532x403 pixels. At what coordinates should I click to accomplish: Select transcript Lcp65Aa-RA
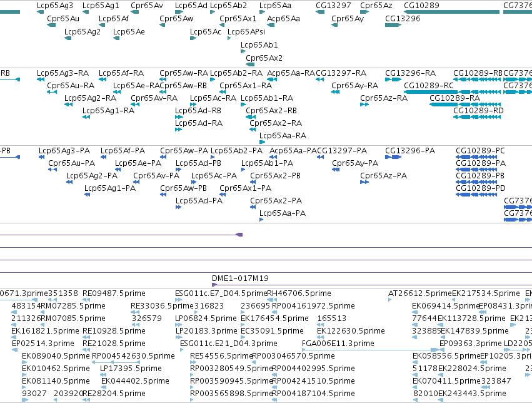click(283, 136)
